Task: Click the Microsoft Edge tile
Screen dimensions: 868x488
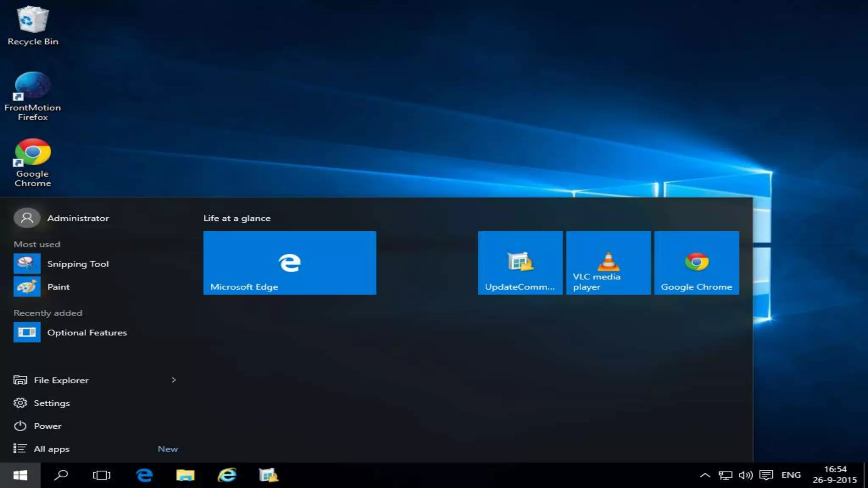Action: pos(289,263)
